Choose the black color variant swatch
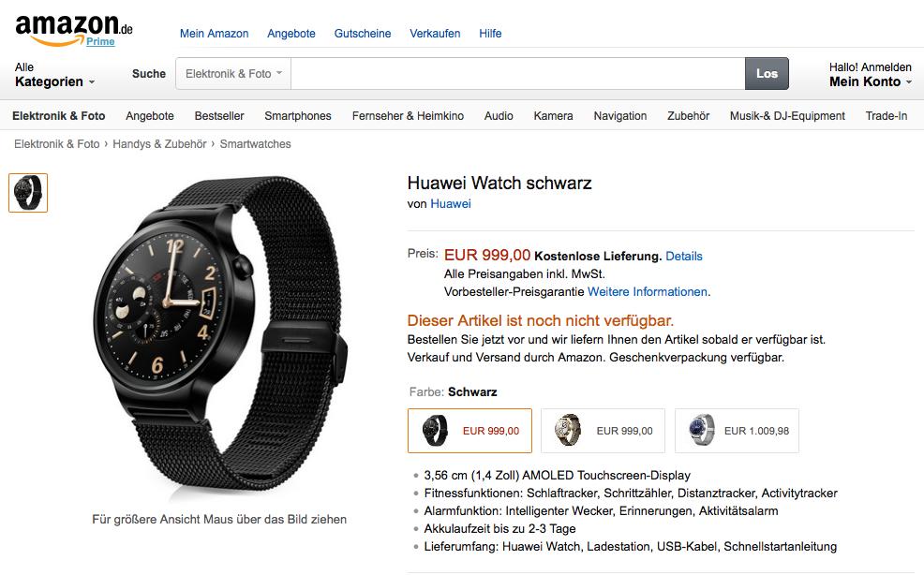924x575 pixels. point(469,431)
